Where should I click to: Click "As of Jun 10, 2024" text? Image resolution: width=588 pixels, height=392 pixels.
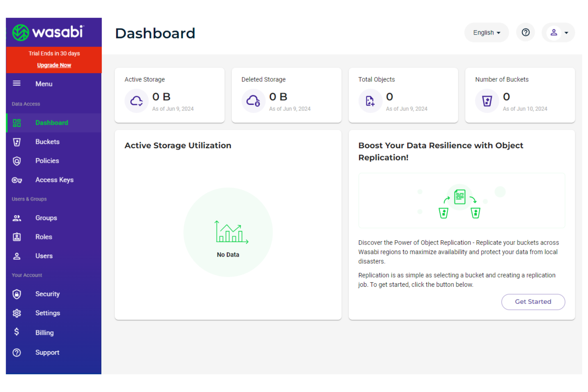[525, 109]
